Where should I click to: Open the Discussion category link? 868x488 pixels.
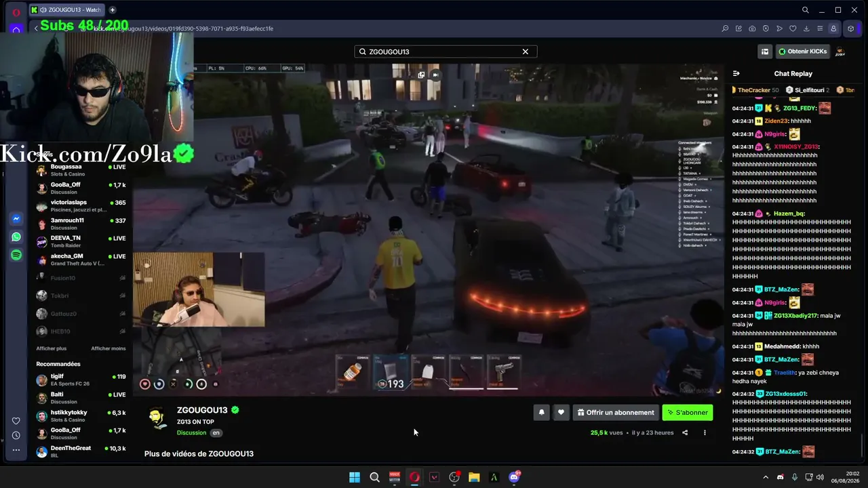pos(191,432)
